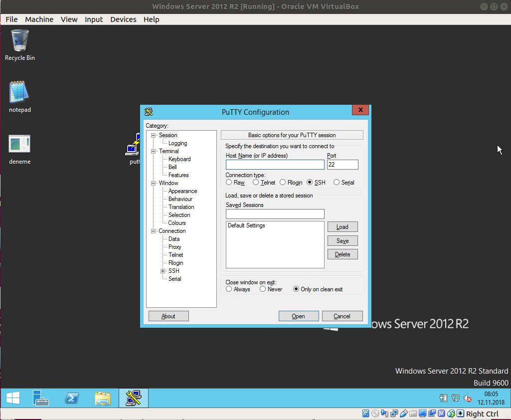Open the Keyboard category
Screen dimensions: 511x420
[179, 159]
